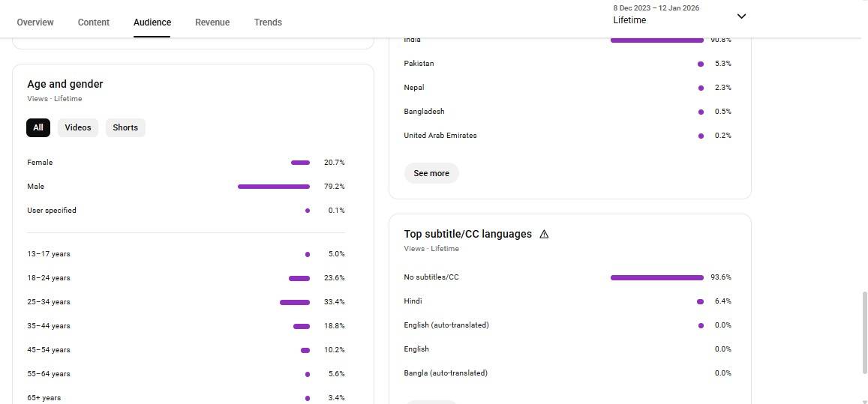
Task: Select the All filter chip
Action: pos(38,127)
